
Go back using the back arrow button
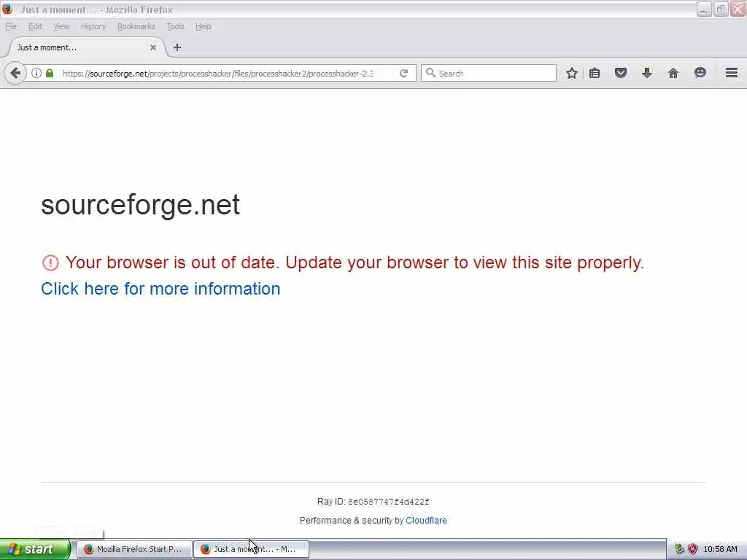15,74
